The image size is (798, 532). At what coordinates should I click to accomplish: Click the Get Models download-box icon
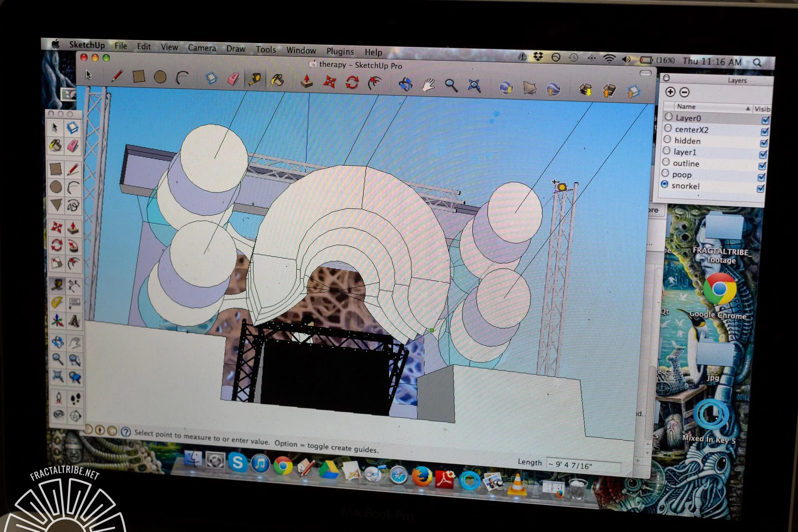586,90
